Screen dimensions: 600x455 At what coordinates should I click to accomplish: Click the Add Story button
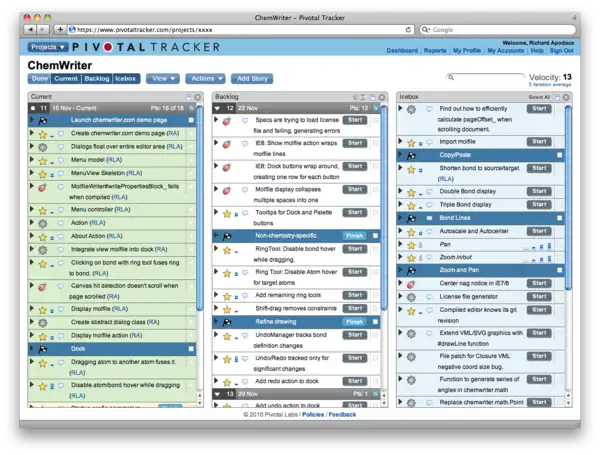(252, 78)
